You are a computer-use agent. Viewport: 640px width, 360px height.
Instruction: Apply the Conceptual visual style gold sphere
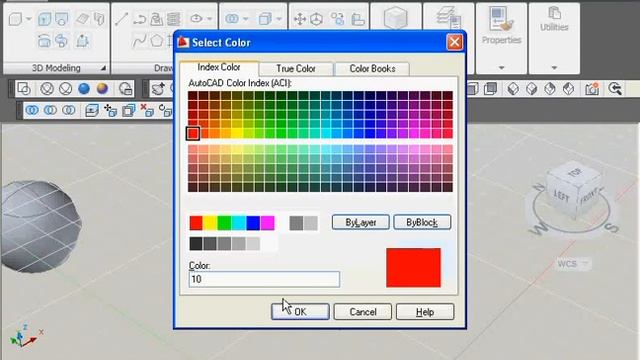click(102, 89)
